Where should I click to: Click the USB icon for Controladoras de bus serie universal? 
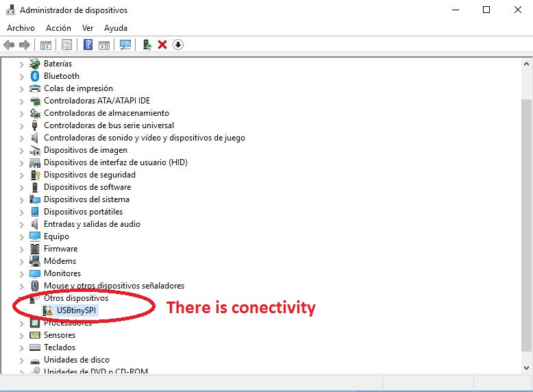pos(35,125)
